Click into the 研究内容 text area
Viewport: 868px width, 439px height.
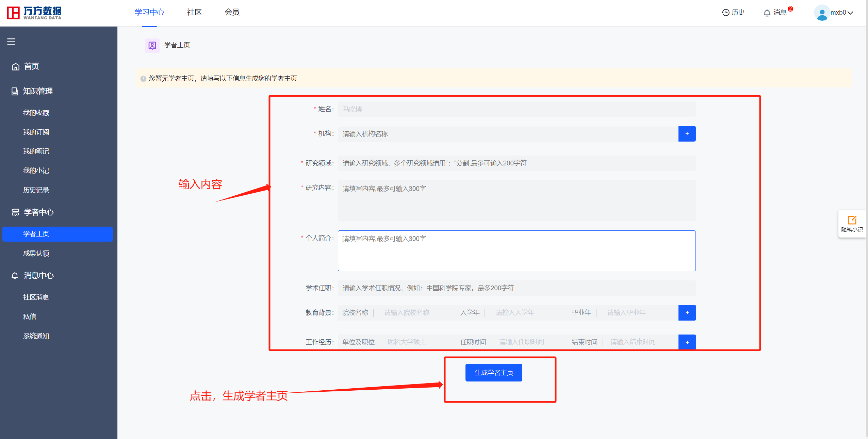tap(516, 201)
